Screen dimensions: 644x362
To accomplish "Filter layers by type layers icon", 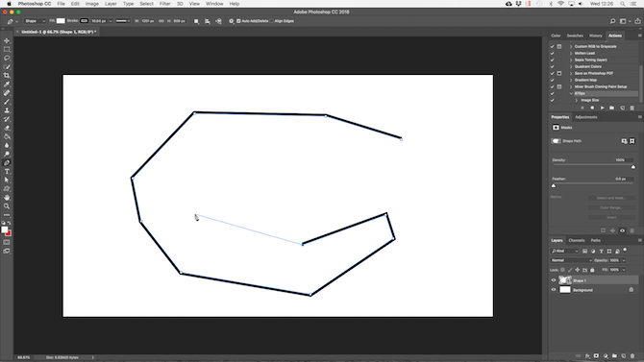I will coord(602,252).
